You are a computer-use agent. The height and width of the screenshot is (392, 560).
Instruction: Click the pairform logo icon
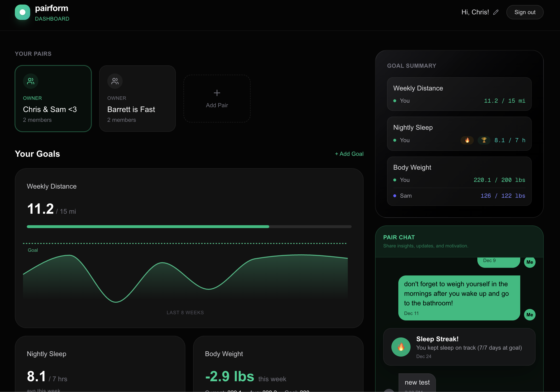pyautogui.click(x=23, y=12)
